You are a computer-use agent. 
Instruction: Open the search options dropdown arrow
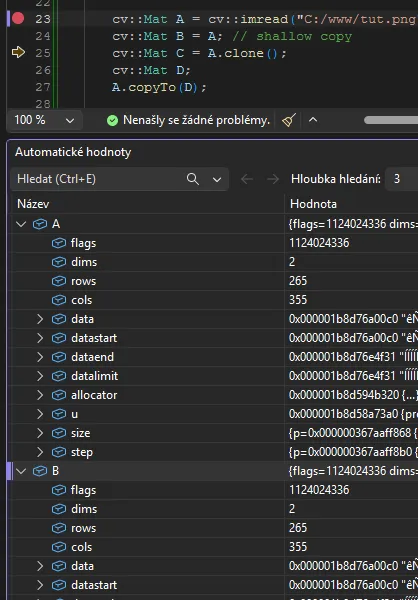(x=217, y=179)
